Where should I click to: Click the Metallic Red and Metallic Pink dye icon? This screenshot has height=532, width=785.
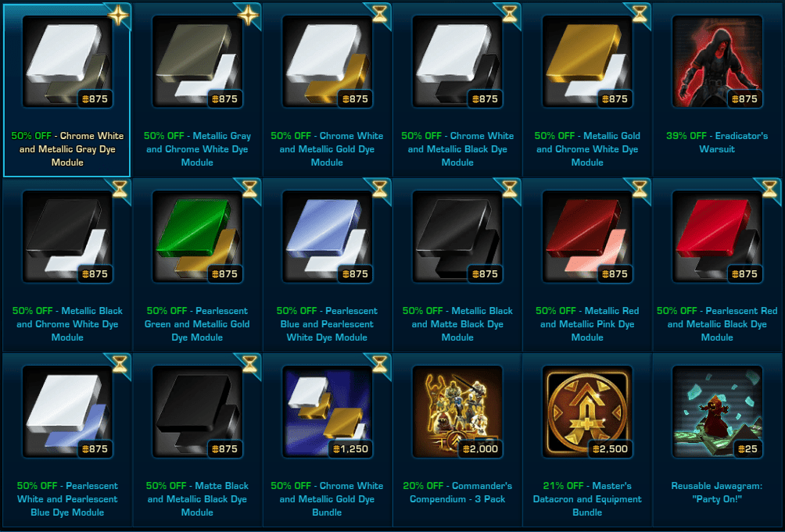(587, 237)
